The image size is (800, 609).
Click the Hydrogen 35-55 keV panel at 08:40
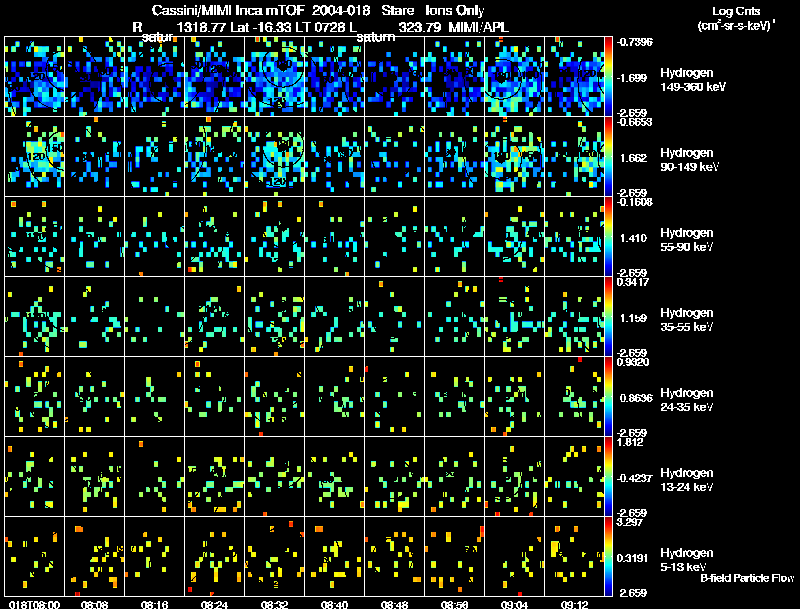pyautogui.click(x=335, y=317)
